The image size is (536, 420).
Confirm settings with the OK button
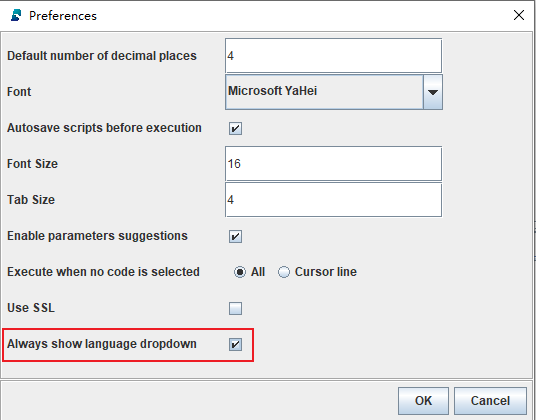coord(423,401)
